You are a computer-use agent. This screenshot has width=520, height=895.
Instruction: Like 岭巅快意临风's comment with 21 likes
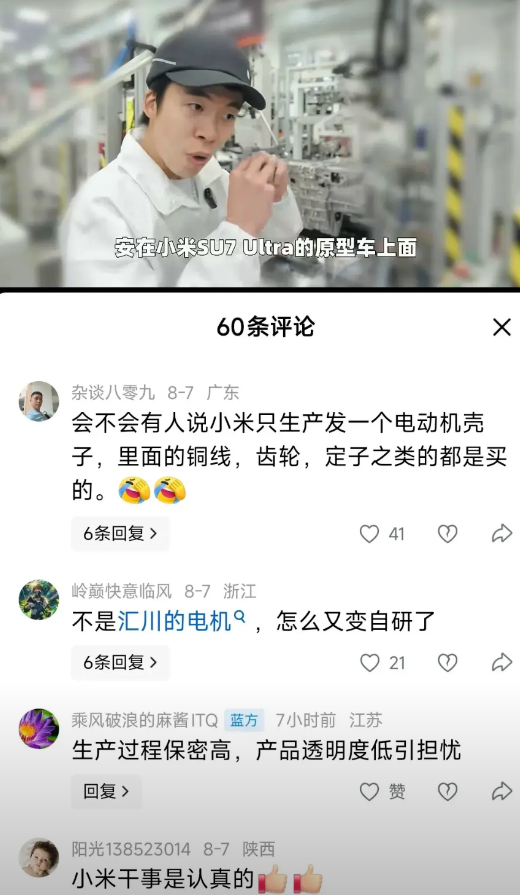pos(370,663)
